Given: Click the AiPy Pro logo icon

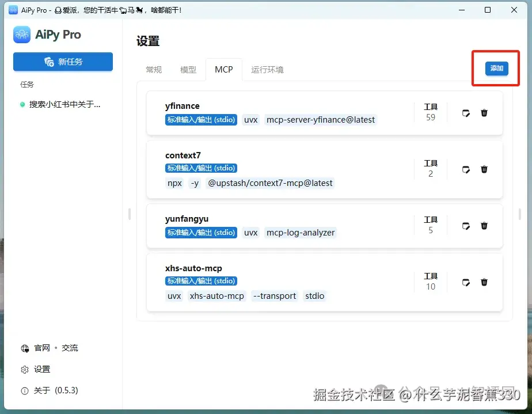Looking at the screenshot, I should click(21, 35).
